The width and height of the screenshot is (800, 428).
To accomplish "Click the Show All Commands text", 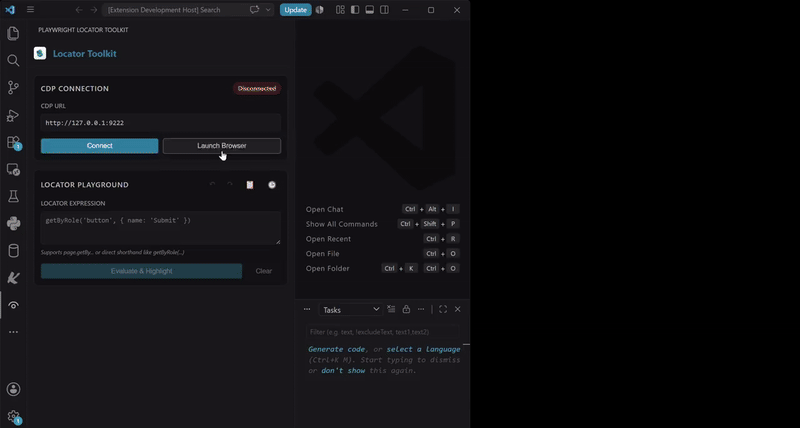I will (342, 224).
